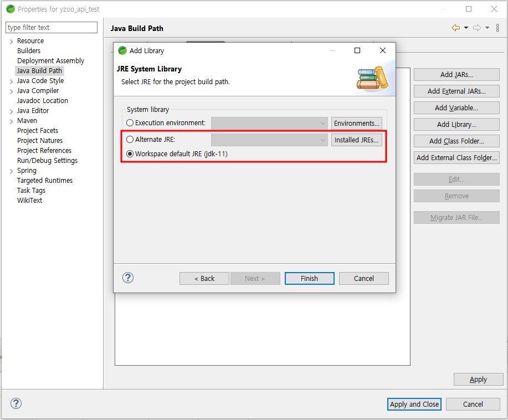Click the Add Library... button
508x420 pixels.
(x=456, y=124)
